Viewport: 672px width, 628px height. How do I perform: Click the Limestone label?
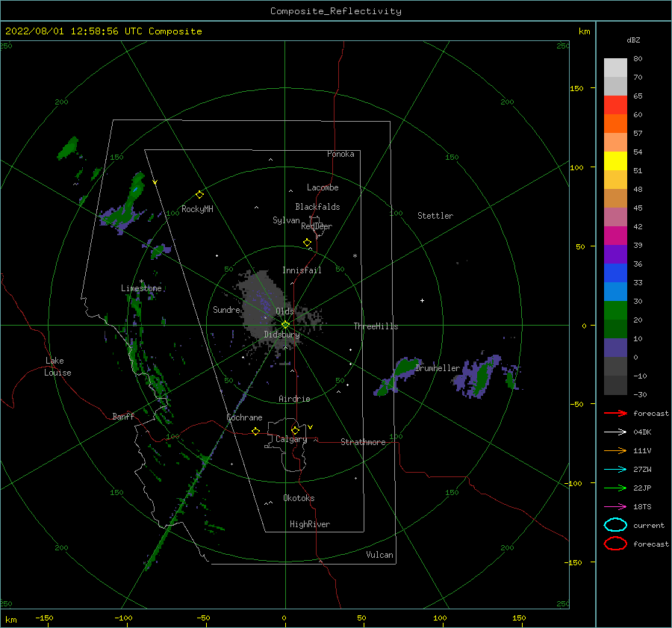[x=141, y=288]
